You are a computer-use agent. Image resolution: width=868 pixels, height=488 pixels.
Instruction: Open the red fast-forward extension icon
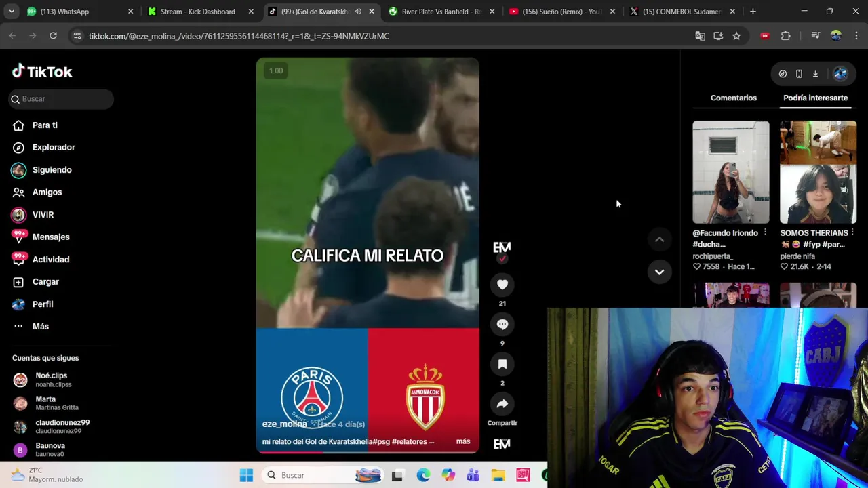[x=765, y=36]
